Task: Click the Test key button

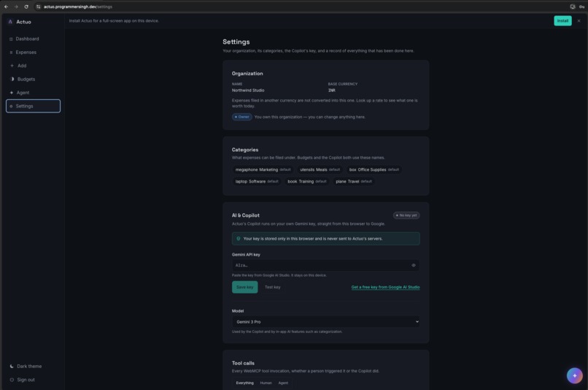Action: (272, 287)
